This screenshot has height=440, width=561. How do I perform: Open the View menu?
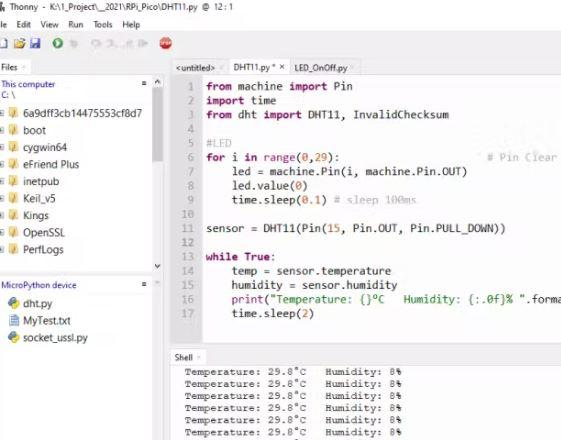coord(49,25)
